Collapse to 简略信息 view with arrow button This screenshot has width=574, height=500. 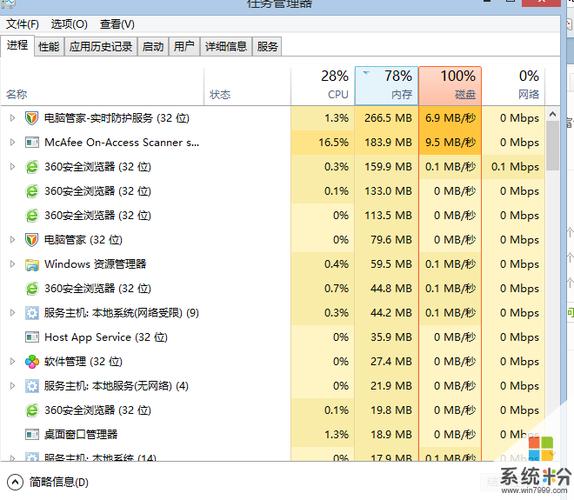[15, 482]
